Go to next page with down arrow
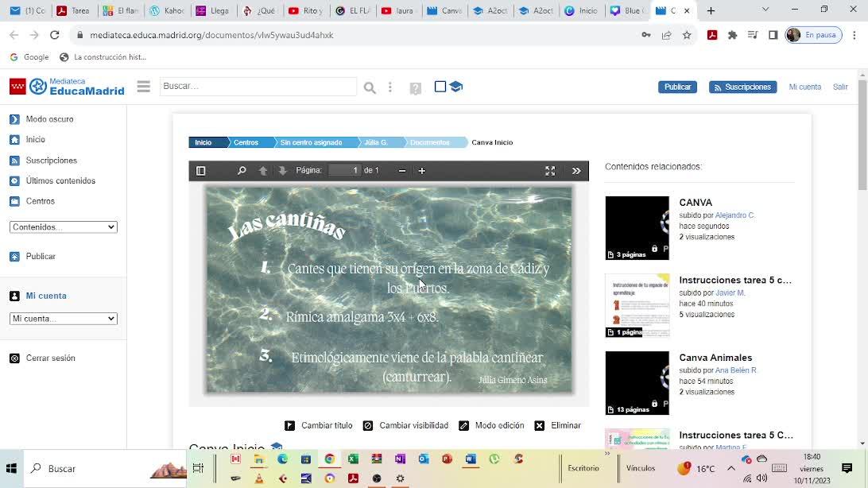The height and width of the screenshot is (488, 868). (282, 171)
